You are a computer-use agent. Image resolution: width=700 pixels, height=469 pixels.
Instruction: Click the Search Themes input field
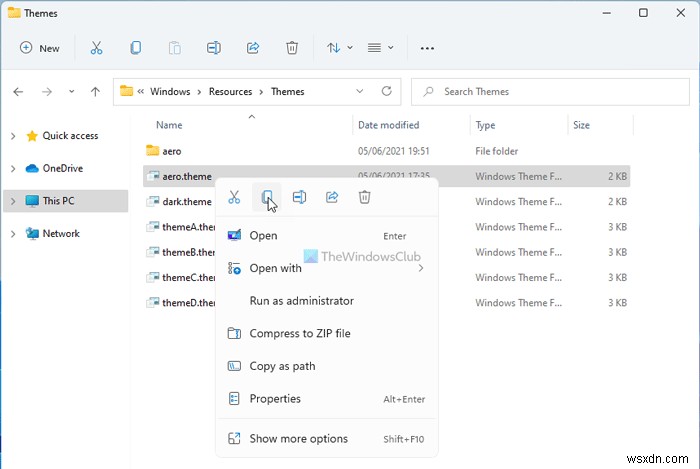coord(550,92)
